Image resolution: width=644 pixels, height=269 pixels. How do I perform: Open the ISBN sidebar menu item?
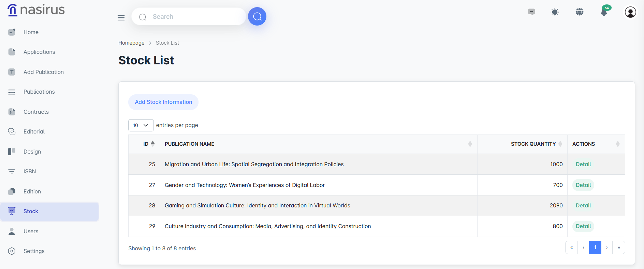click(x=30, y=172)
